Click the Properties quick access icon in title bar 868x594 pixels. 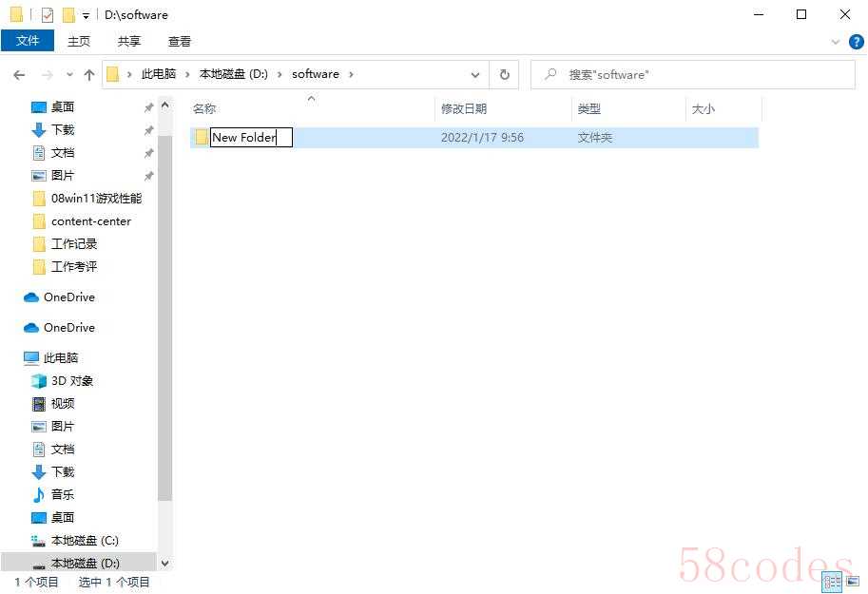pyautogui.click(x=48, y=15)
